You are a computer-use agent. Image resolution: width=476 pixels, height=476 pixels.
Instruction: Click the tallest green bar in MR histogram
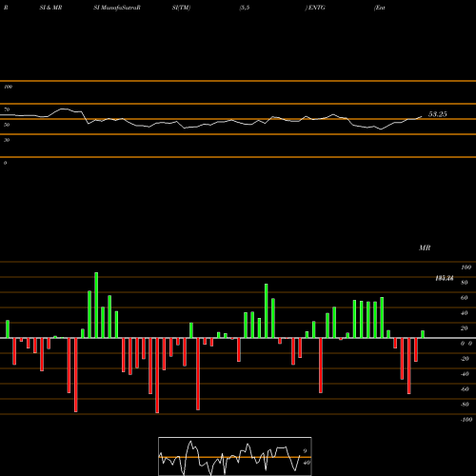(96, 305)
